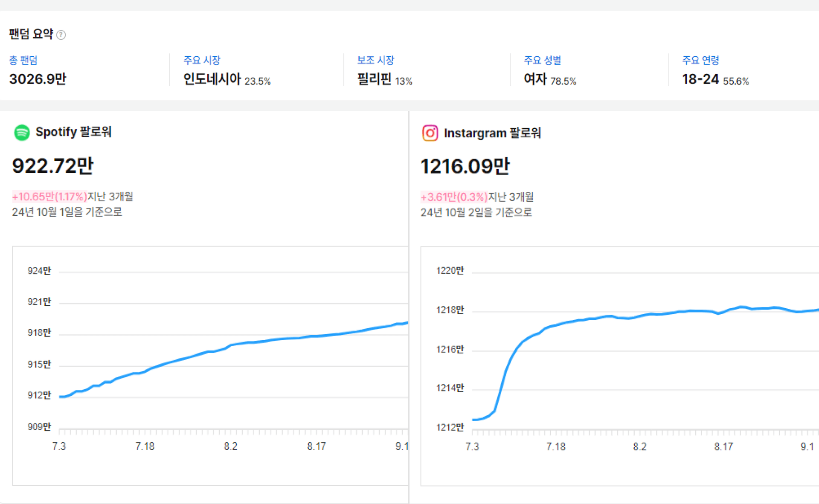The width and height of the screenshot is (819, 504).
Task: Click the +10.65만(1.17%) growth badge
Action: pyautogui.click(x=49, y=197)
